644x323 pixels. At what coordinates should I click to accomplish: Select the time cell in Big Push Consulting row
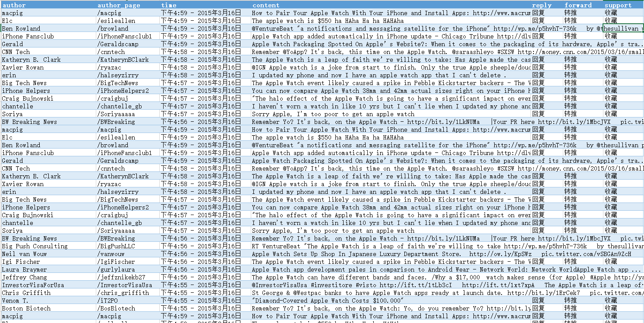click(x=205, y=246)
